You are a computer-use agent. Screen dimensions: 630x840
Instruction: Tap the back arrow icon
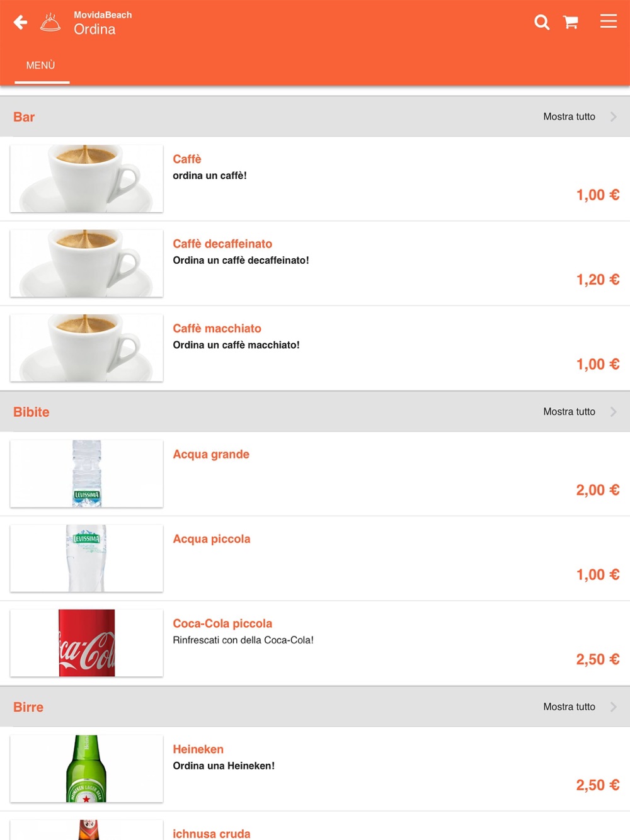[21, 23]
